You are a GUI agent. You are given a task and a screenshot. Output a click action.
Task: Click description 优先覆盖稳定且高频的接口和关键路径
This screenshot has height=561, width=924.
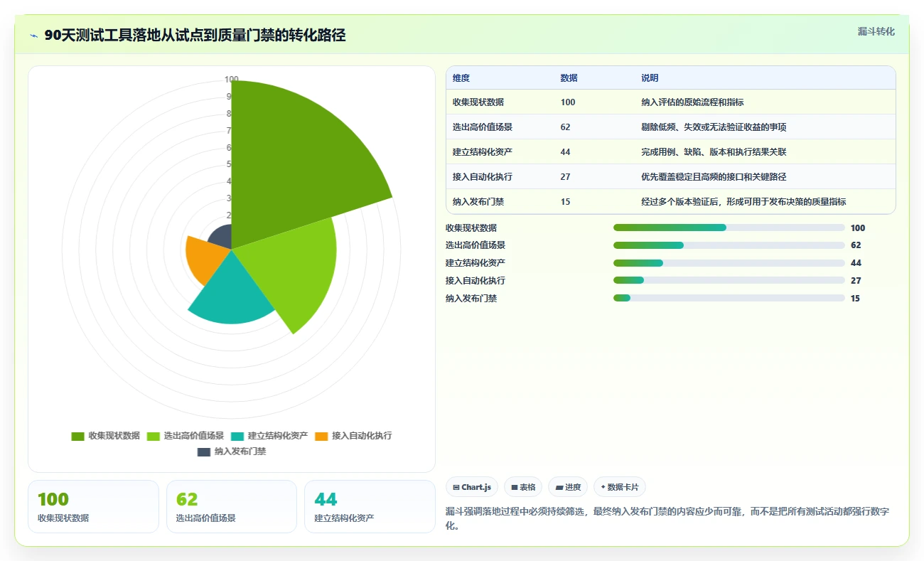[x=714, y=177]
